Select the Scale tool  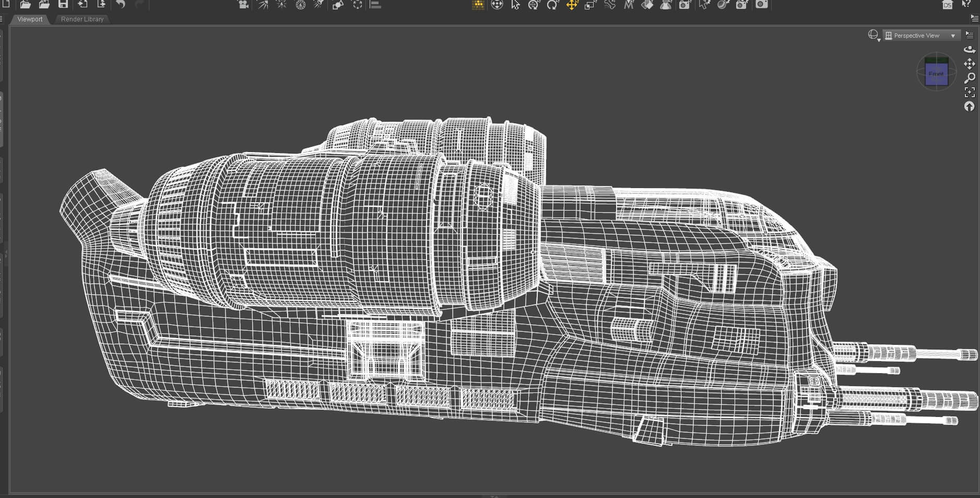click(x=591, y=5)
